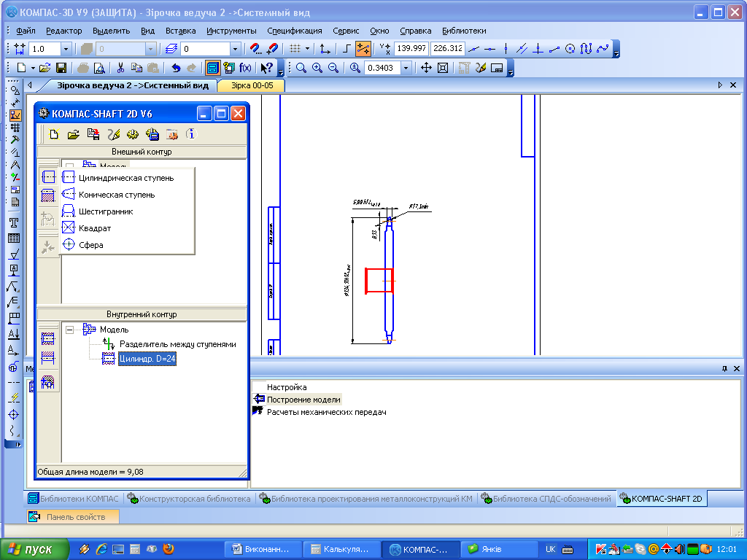This screenshot has width=747, height=560.
Task: Toggle the highlighted rounding button
Action: pyautogui.click(x=363, y=49)
